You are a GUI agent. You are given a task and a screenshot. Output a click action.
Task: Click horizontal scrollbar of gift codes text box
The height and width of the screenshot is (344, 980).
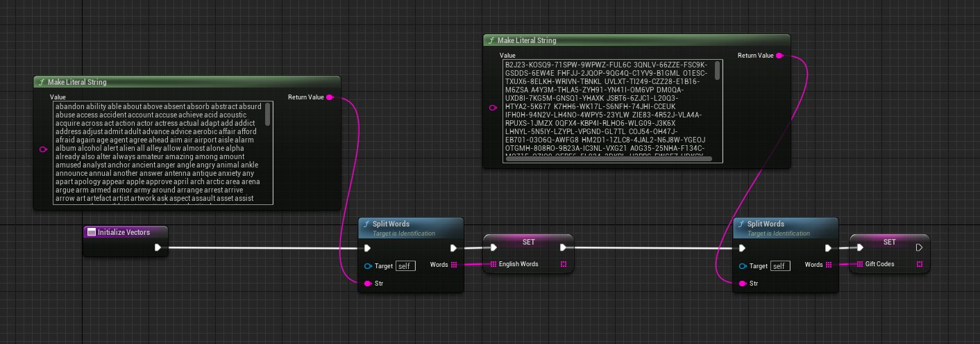pyautogui.click(x=607, y=159)
